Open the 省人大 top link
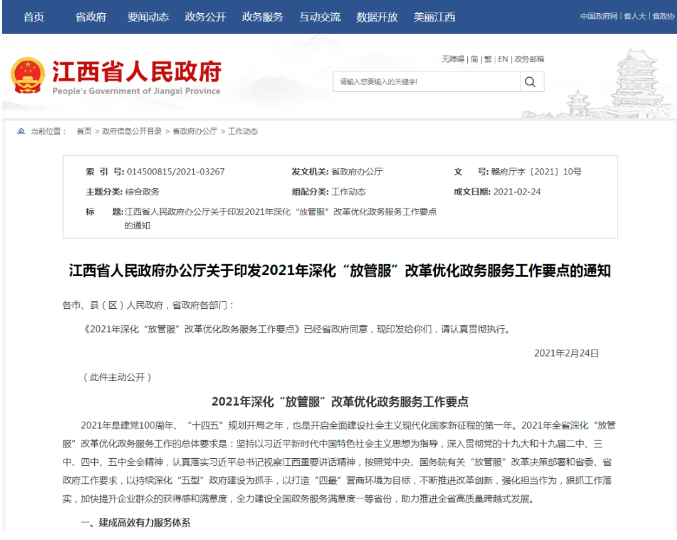 (x=634, y=17)
